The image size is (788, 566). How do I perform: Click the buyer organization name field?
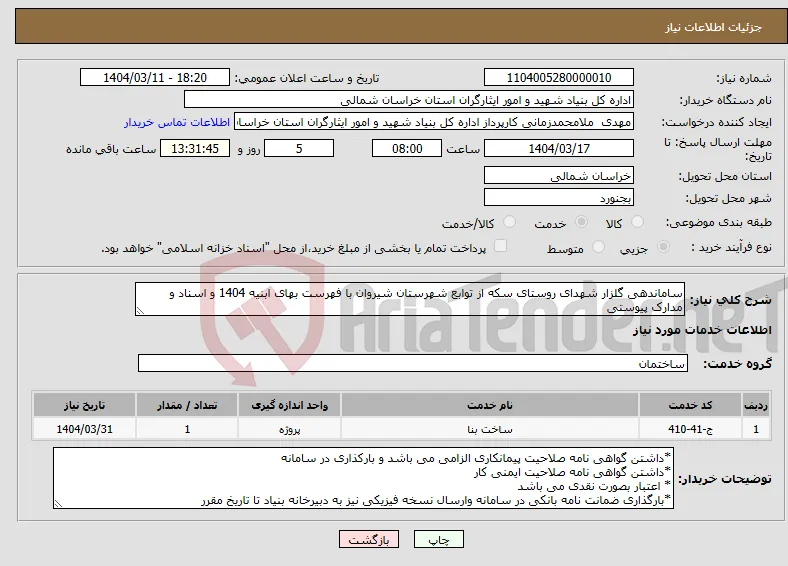pos(409,100)
